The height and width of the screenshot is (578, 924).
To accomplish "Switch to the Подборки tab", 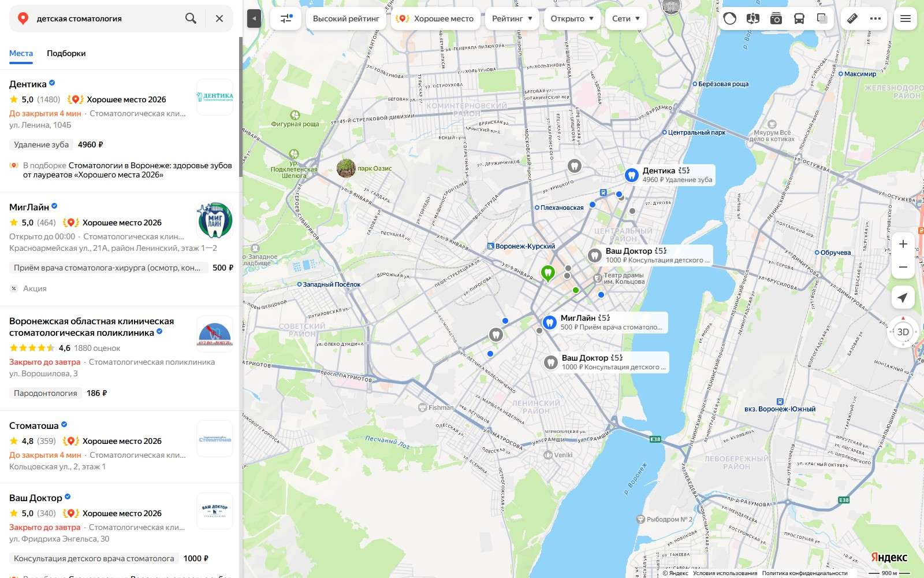I will (66, 53).
